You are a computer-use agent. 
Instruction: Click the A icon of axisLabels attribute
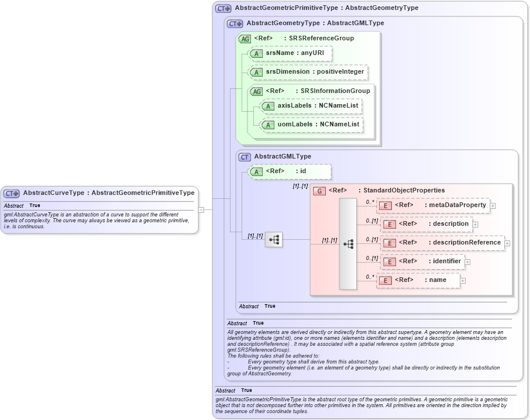point(268,106)
